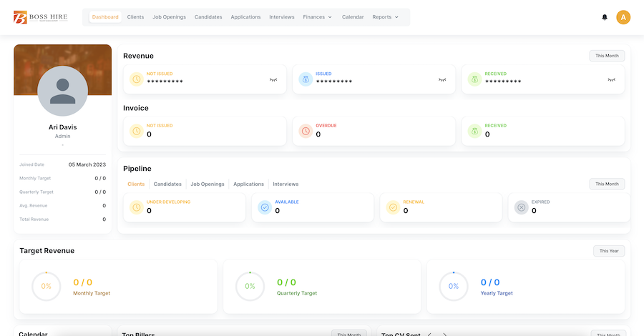Expand the Finances menu
This screenshot has width=644, height=336.
[317, 17]
